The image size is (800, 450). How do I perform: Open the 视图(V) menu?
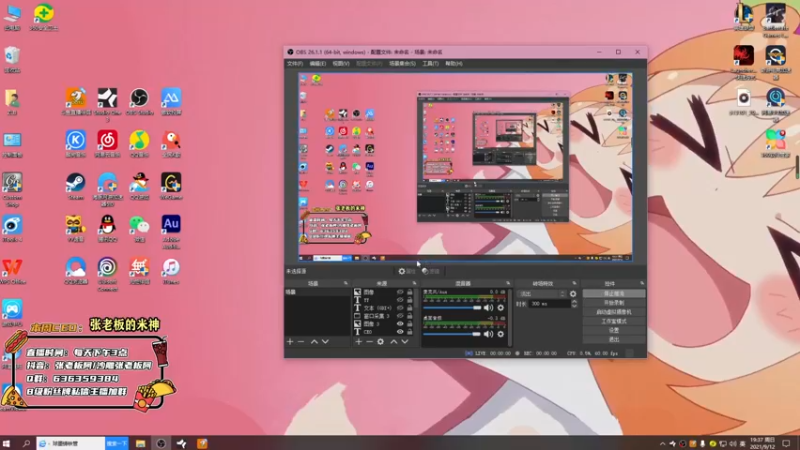[x=341, y=64]
